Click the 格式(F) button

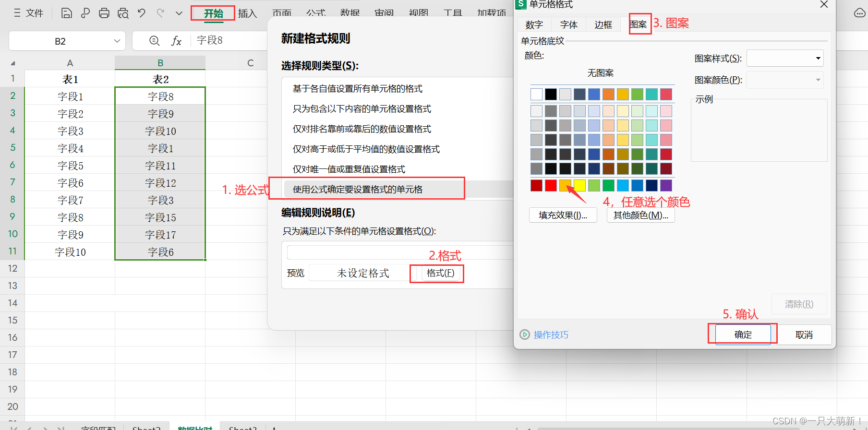(440, 273)
